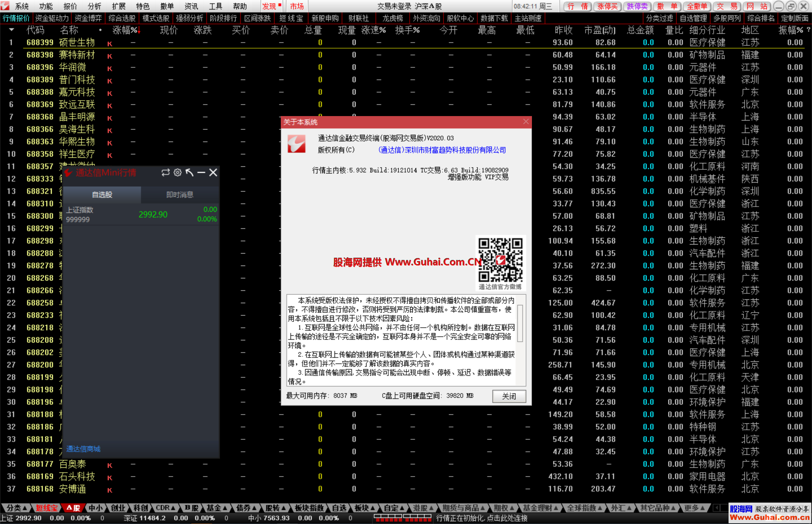Click the Tongdaxin red logo in about dialog

tap(297, 144)
